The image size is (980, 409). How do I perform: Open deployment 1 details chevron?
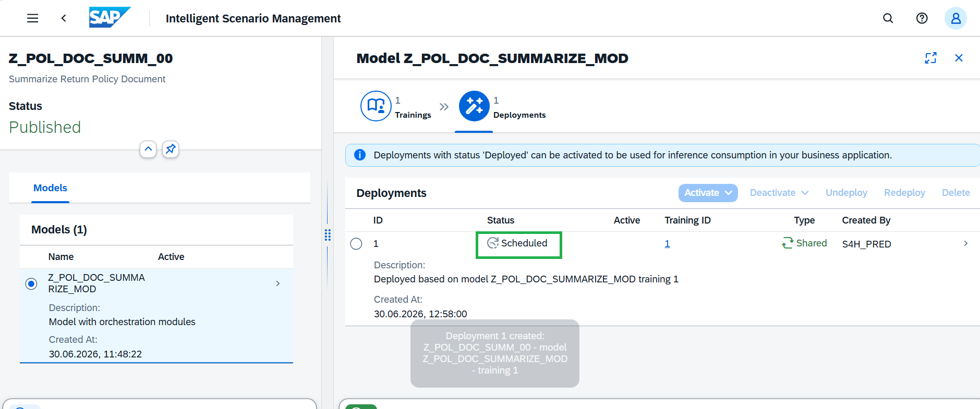[965, 243]
